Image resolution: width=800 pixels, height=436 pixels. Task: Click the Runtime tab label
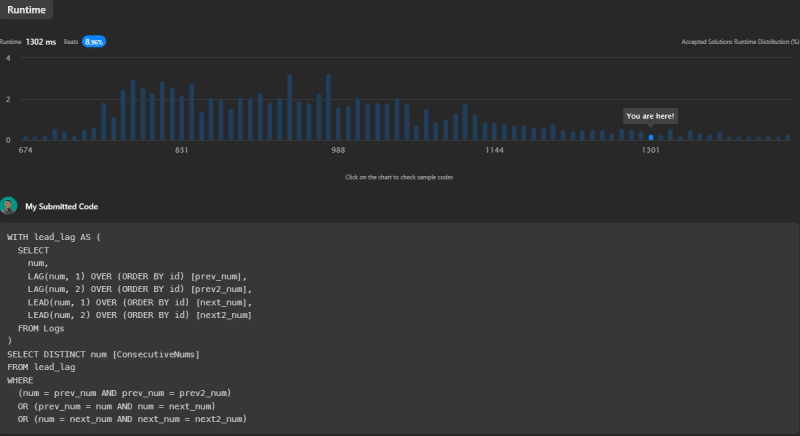[x=26, y=10]
